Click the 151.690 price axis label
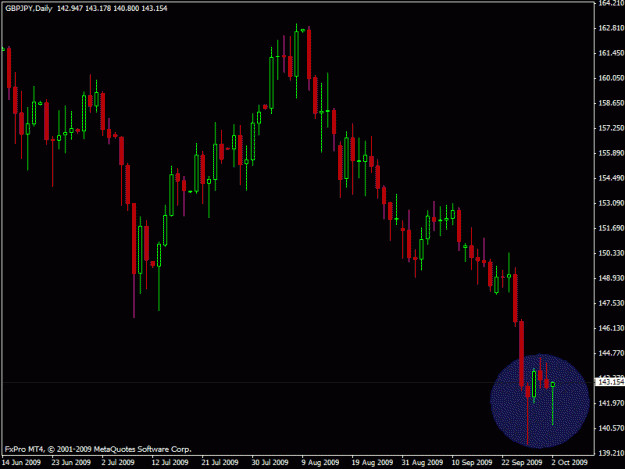This screenshot has height=469, width=625. pos(611,228)
